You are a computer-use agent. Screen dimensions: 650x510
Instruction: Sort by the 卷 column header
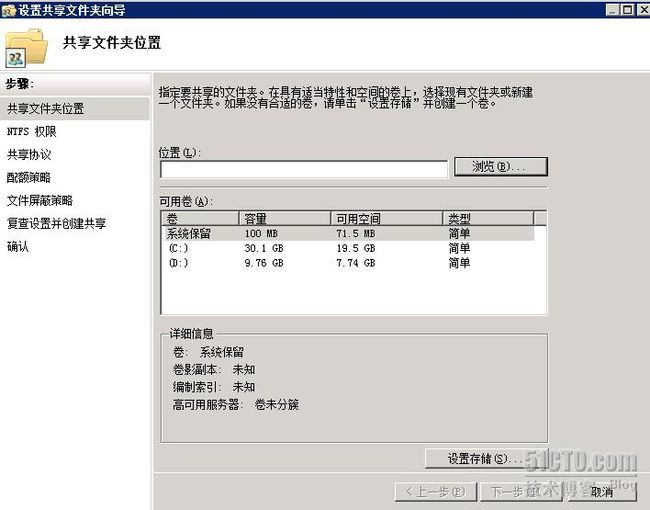[200, 219]
